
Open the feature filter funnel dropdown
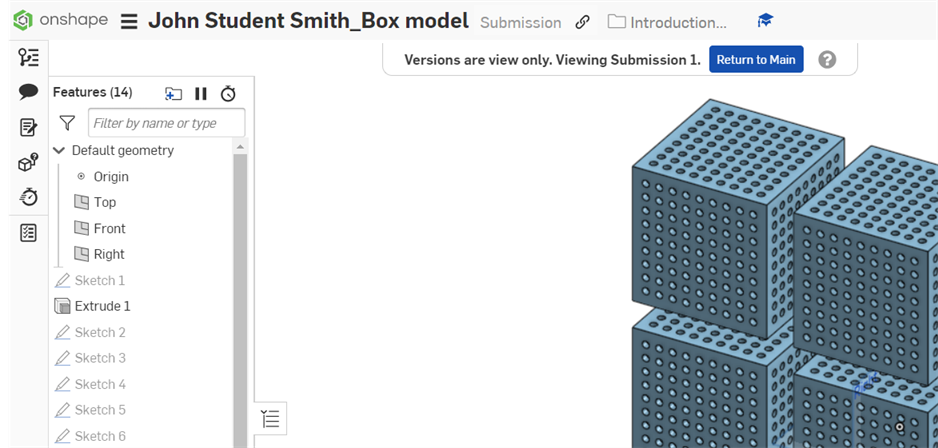tap(67, 123)
